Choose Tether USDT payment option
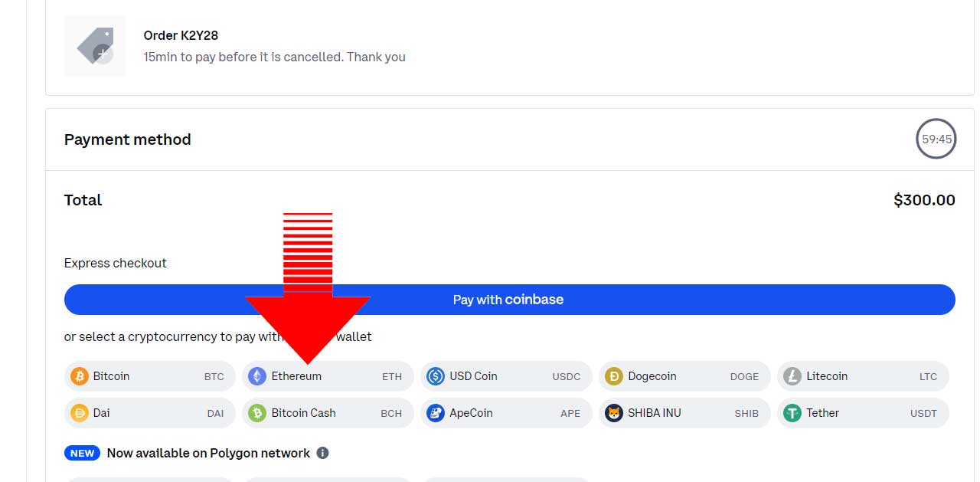 [x=863, y=413]
